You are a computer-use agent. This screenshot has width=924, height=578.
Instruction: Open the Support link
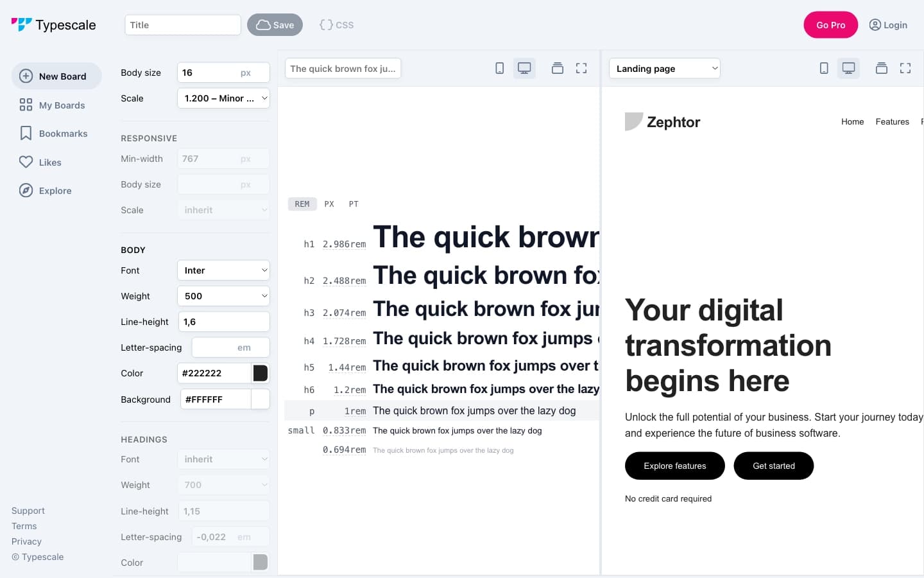(28, 511)
